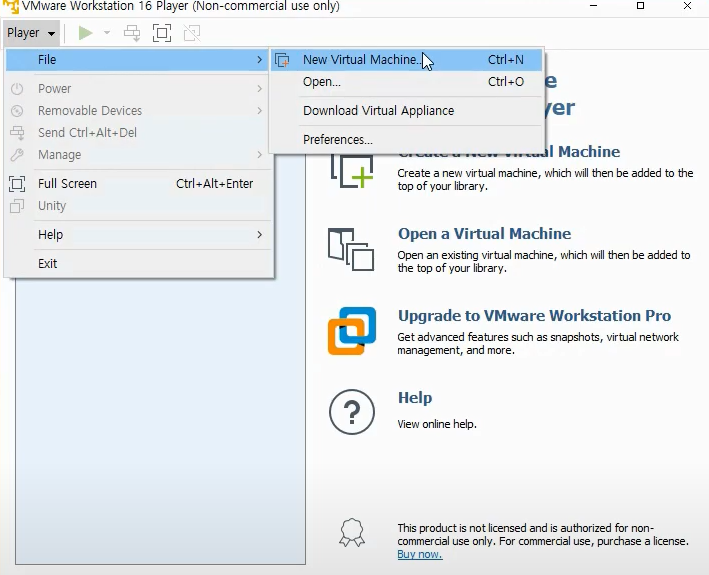Open the dropdown arrow next to the Play icon
This screenshot has height=575, width=709.
(x=107, y=33)
